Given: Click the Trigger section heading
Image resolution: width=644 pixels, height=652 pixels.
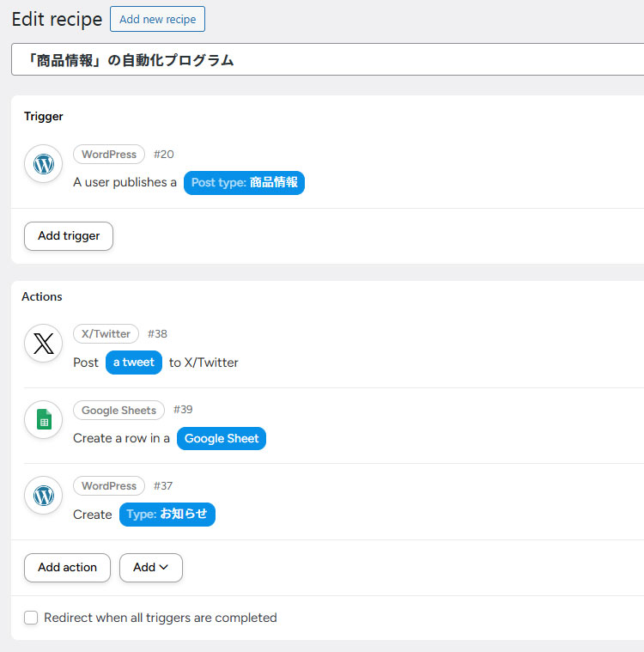Looking at the screenshot, I should tap(44, 117).
